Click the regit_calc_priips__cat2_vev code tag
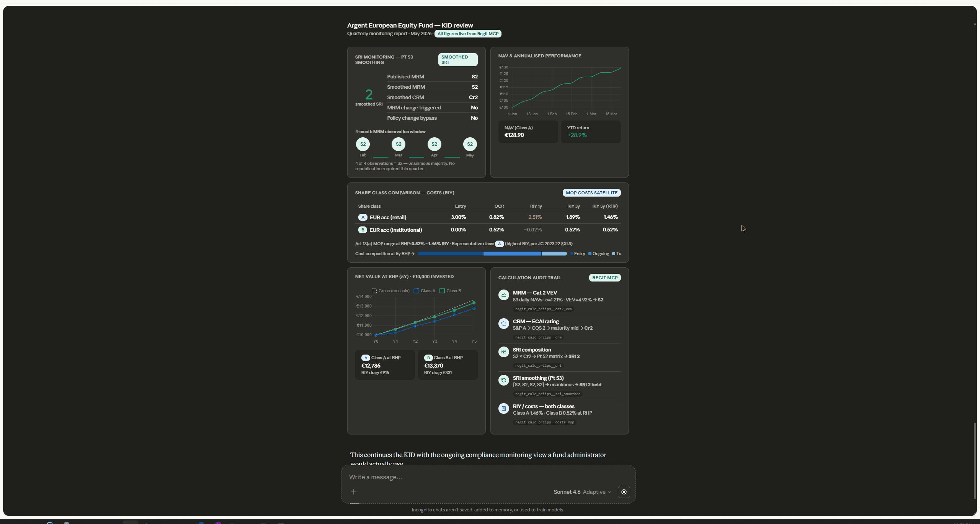 [x=544, y=309]
